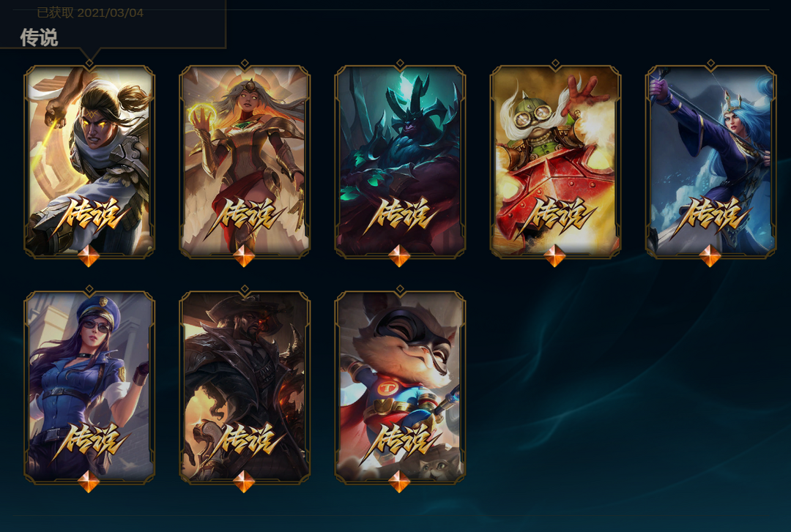Click the orange gem under the yellow-eyed scarfed fighter card
Image resolution: width=791 pixels, height=532 pixels.
(x=89, y=255)
